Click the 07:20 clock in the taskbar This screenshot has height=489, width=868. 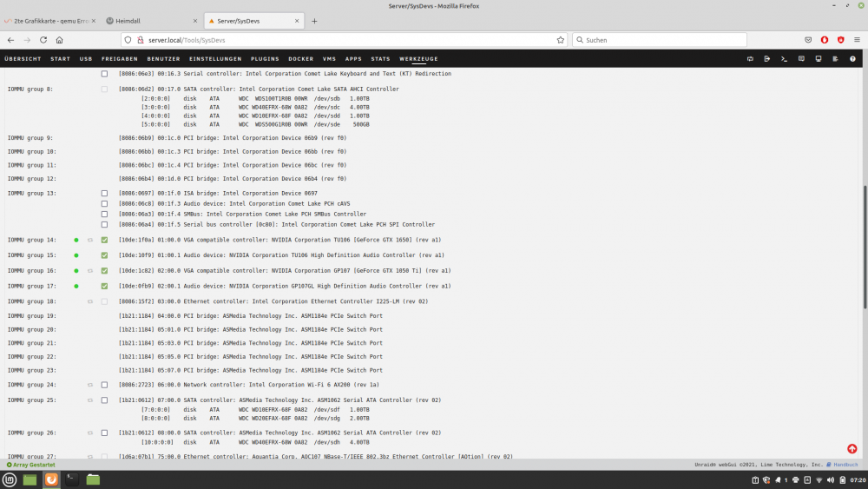click(x=858, y=480)
